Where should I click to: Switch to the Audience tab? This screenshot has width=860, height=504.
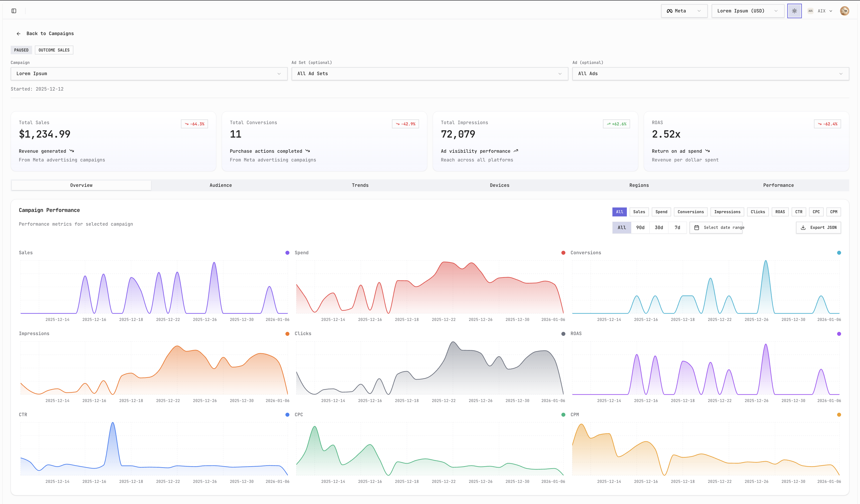tap(220, 185)
